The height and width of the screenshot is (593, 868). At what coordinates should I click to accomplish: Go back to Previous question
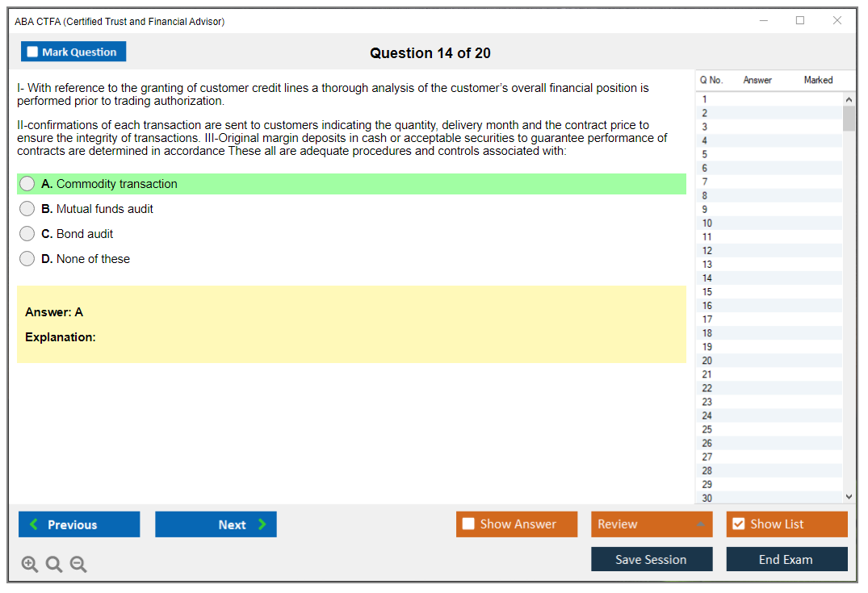point(79,524)
